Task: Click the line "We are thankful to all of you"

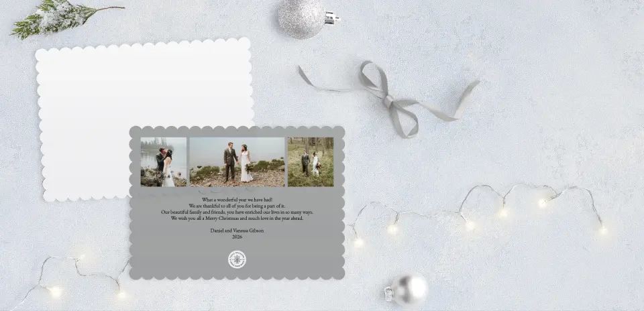Action: [237, 206]
